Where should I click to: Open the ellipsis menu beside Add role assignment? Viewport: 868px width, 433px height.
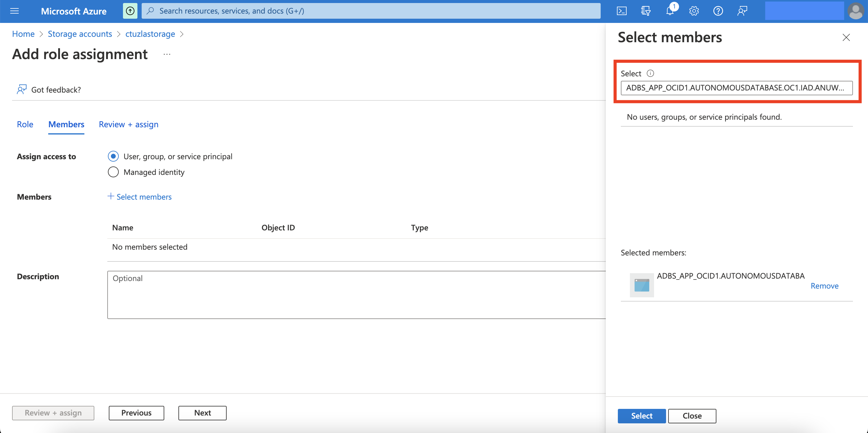pos(167,54)
